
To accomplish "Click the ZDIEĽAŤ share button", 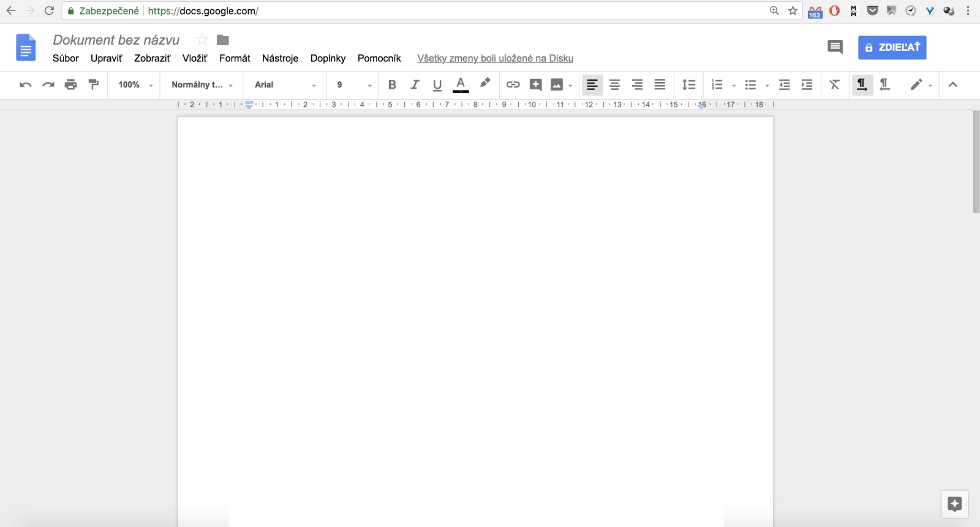I will (x=892, y=48).
